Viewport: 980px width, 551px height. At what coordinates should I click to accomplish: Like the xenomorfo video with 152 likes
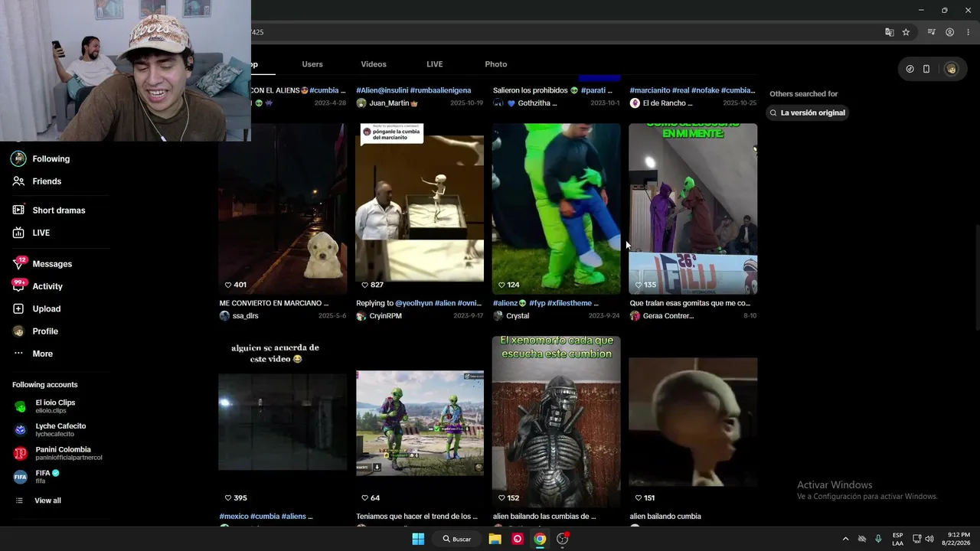coord(501,497)
